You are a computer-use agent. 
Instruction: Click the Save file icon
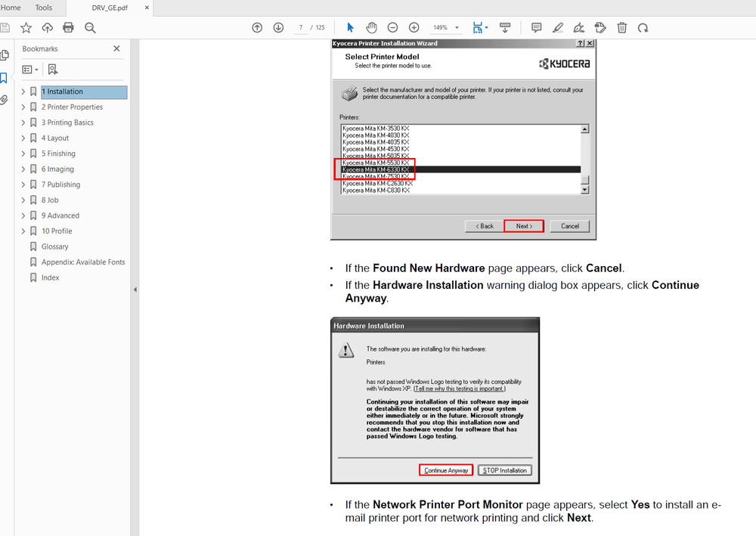pos(5,27)
